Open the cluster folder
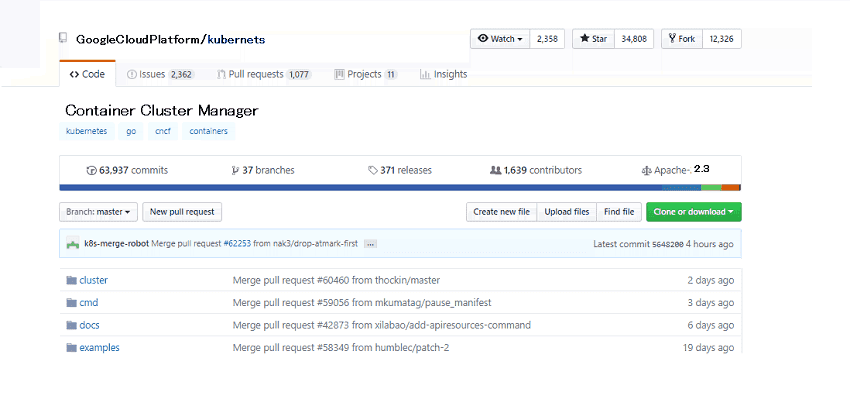The height and width of the screenshot is (413, 850). 94,280
